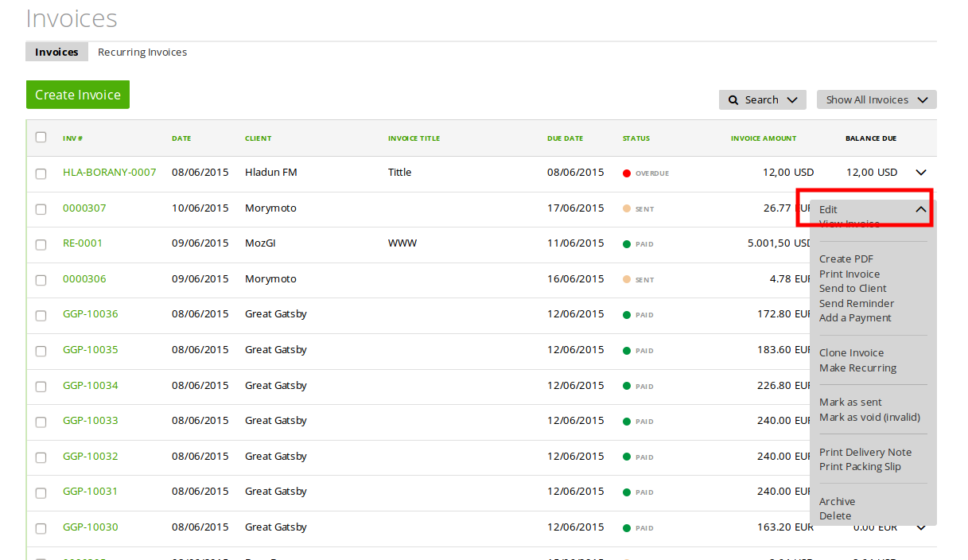Sort by the CLIENT column header
The width and height of the screenshot is (968, 560).
pyautogui.click(x=258, y=138)
